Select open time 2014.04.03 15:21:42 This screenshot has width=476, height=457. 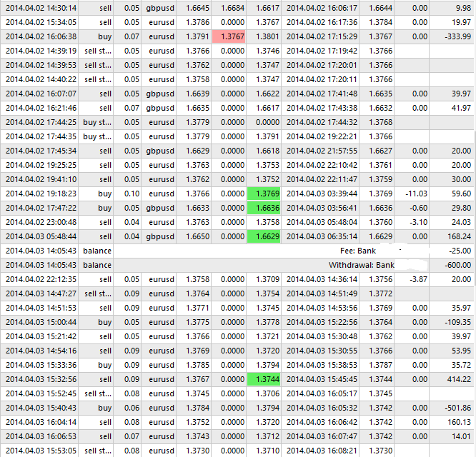[x=41, y=336]
